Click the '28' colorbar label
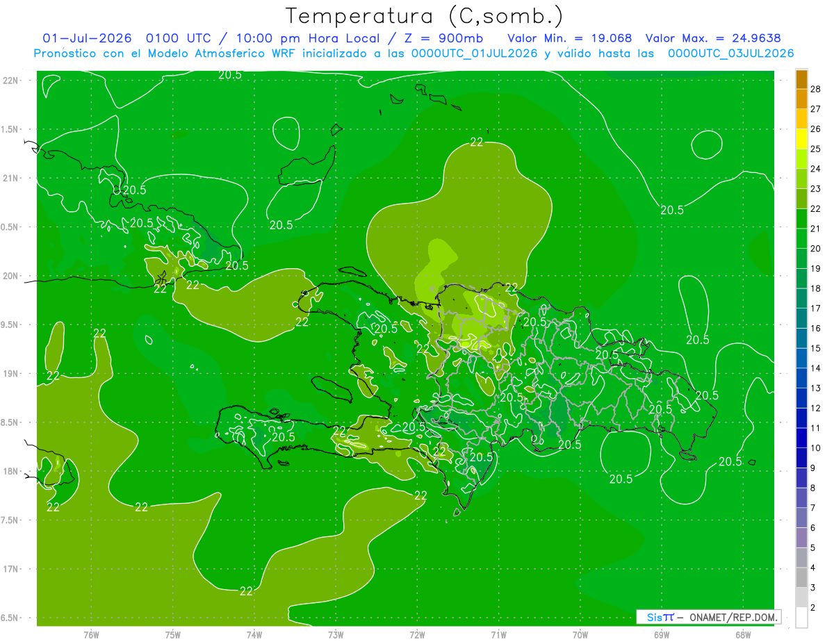The width and height of the screenshot is (834, 644). click(x=815, y=88)
